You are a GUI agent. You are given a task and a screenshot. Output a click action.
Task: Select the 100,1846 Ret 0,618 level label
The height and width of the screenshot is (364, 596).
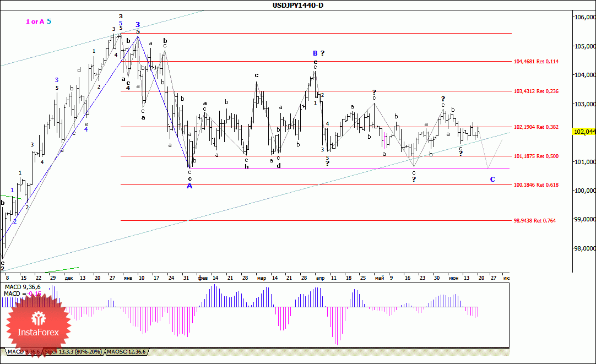tap(536, 185)
